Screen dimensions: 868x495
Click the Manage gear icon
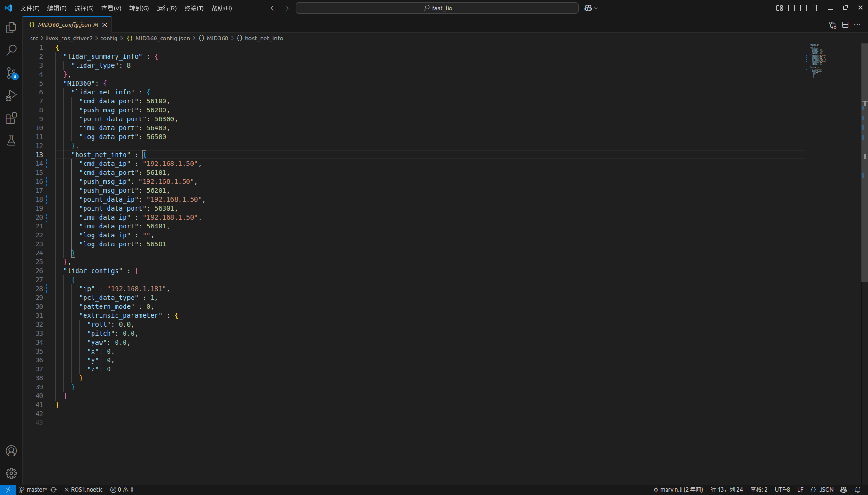pos(11,473)
